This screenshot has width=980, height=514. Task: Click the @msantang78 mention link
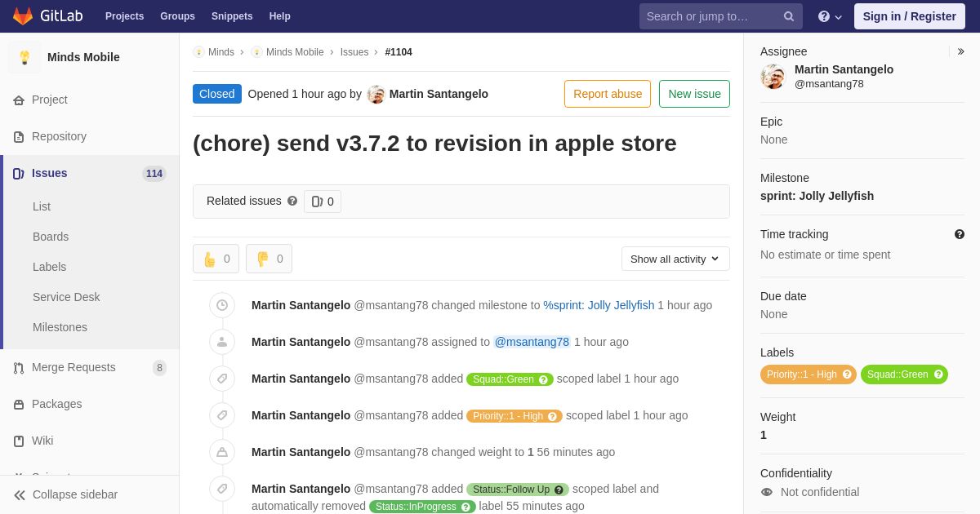pyautogui.click(x=532, y=342)
